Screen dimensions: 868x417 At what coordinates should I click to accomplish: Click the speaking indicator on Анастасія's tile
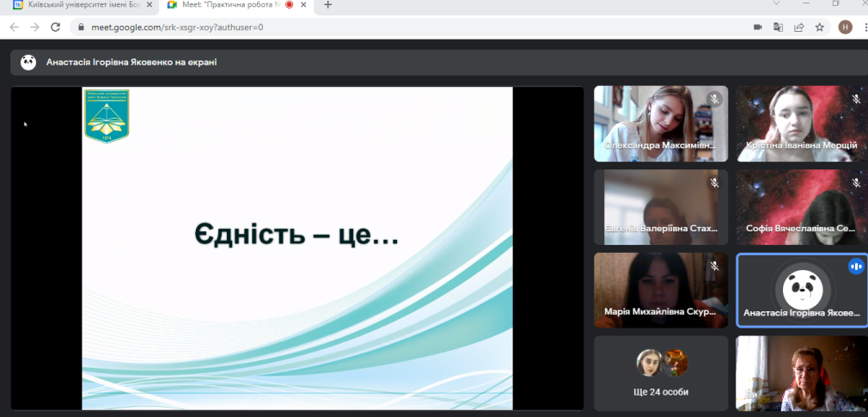(x=855, y=267)
